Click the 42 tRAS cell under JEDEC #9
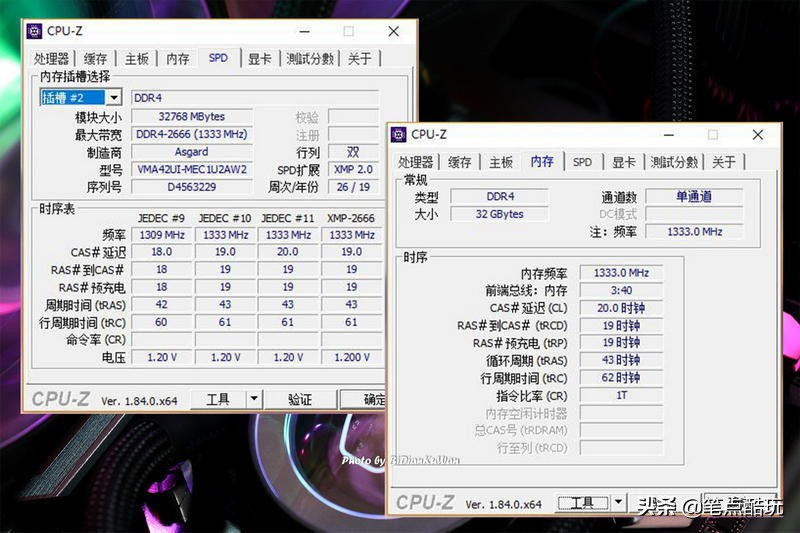800x533 pixels. (162, 304)
